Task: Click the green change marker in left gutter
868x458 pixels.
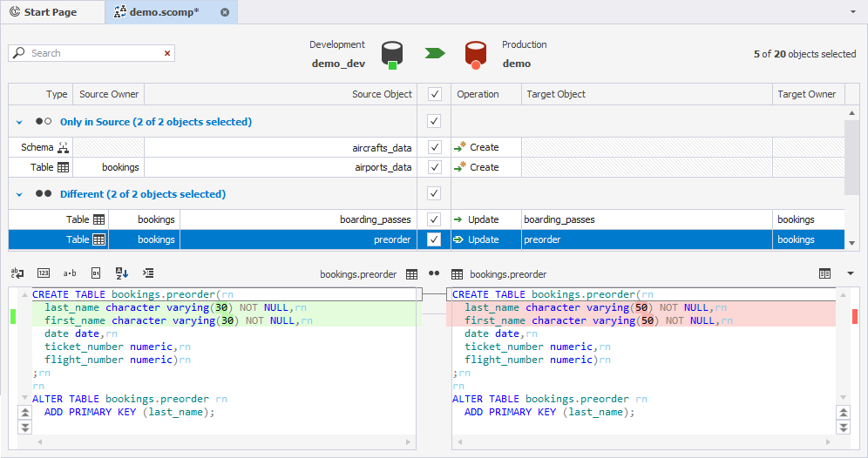Action: click(x=13, y=316)
